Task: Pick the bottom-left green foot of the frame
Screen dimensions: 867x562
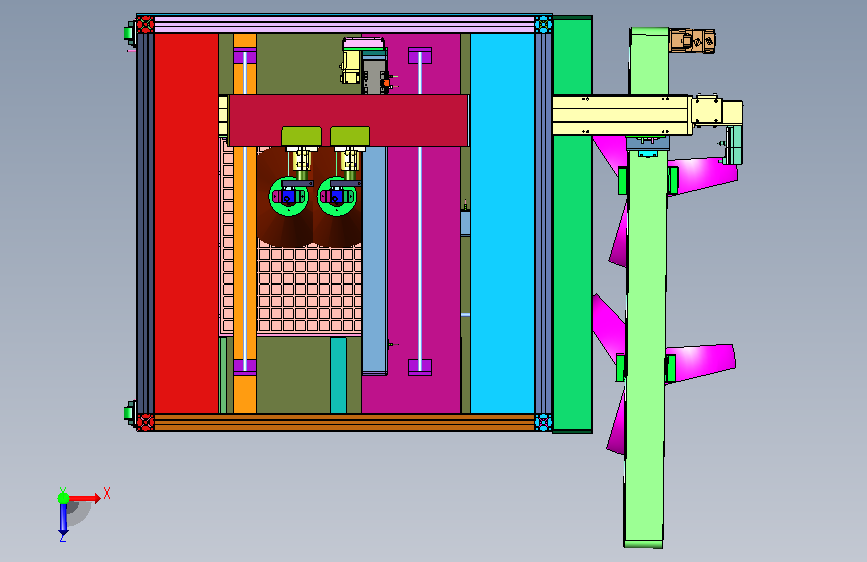Action: (x=129, y=413)
